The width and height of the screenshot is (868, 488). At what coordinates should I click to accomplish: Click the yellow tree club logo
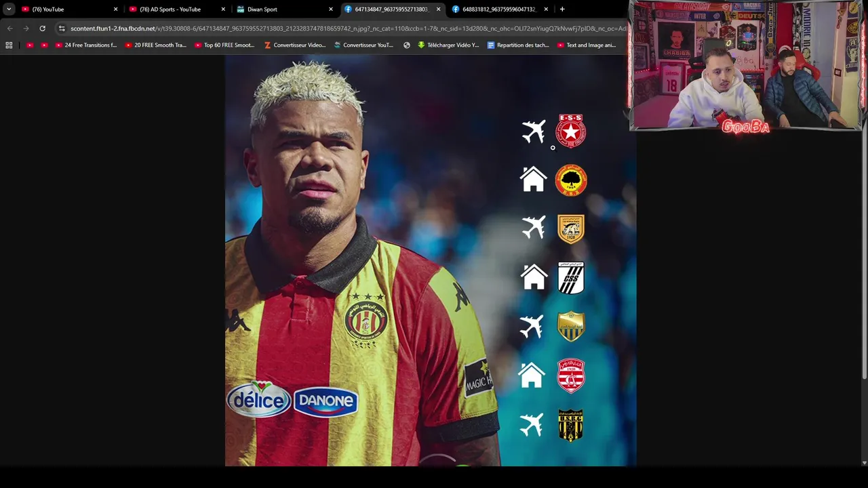571,180
